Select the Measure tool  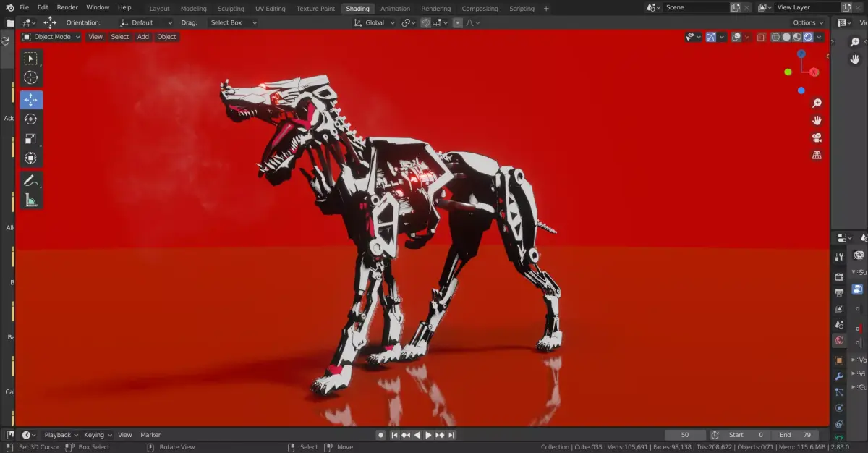tap(31, 200)
